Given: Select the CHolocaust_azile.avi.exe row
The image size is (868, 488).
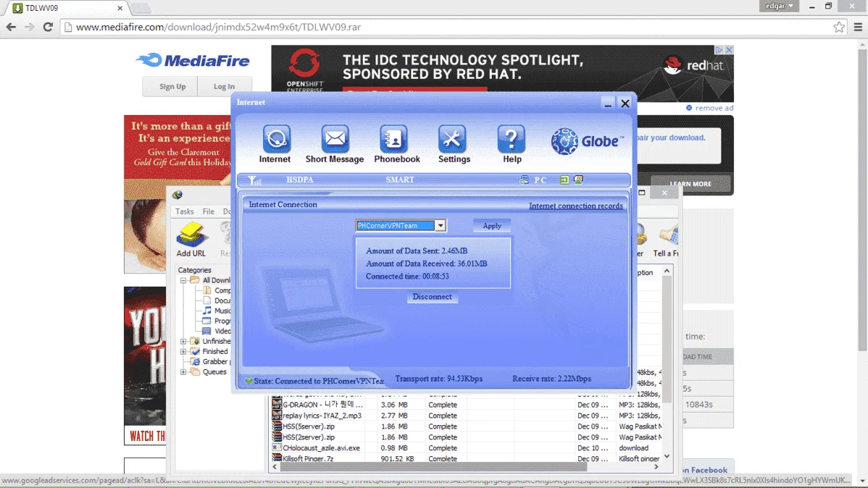Looking at the screenshot, I should coord(465,448).
